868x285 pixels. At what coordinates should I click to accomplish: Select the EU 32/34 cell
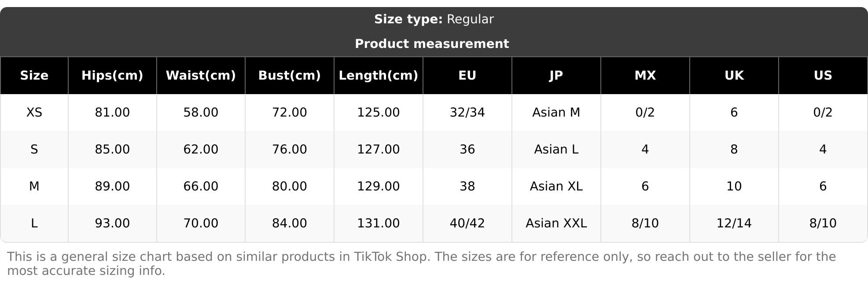pos(467,113)
